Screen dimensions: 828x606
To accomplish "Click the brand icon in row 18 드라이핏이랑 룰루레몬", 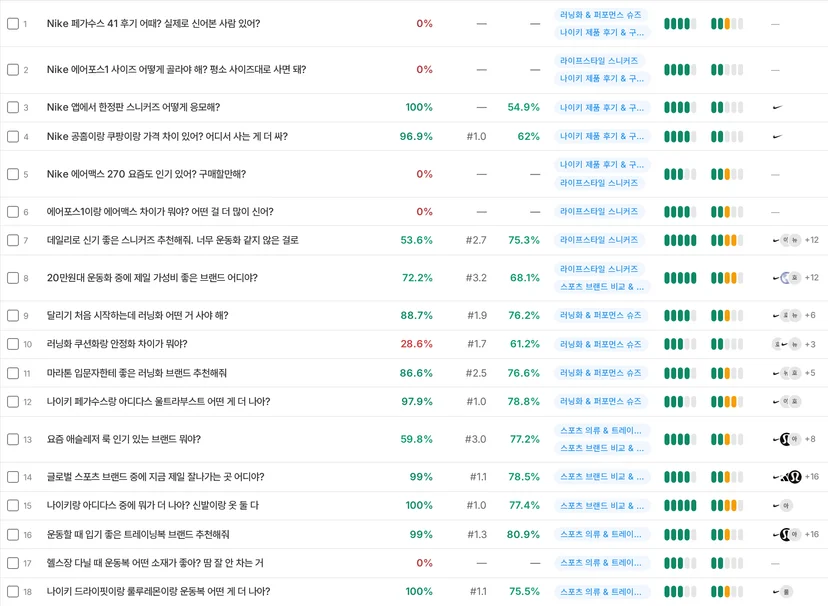I will click(x=782, y=592).
